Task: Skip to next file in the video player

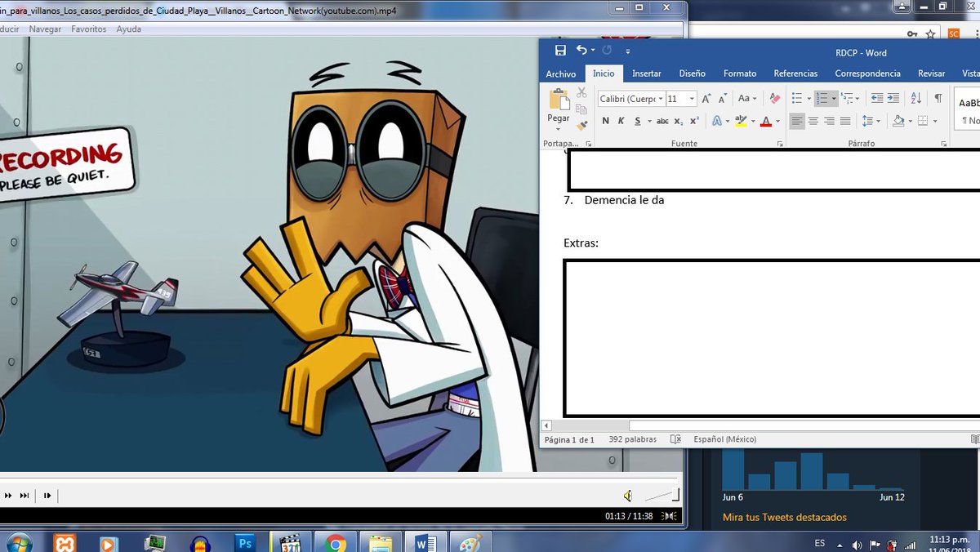Action: point(24,496)
